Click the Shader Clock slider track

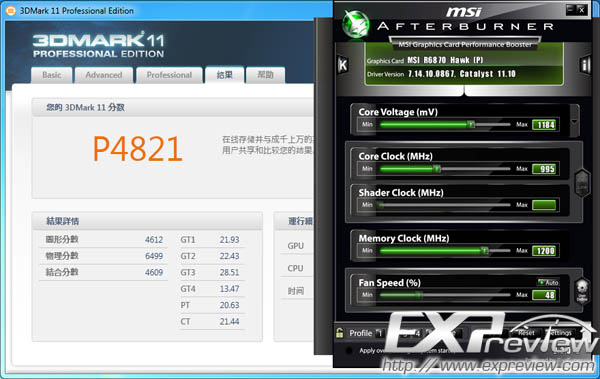tap(445, 205)
